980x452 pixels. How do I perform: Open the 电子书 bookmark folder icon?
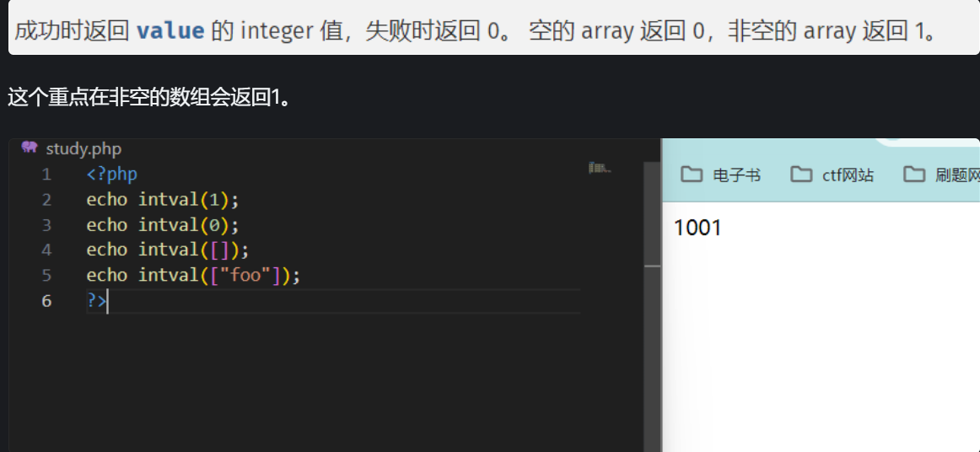pyautogui.click(x=692, y=175)
